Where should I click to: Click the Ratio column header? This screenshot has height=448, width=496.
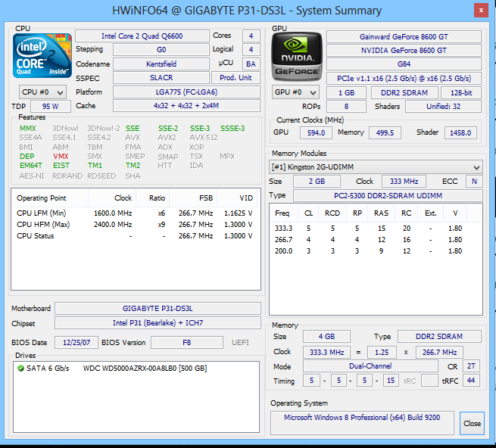(x=153, y=198)
